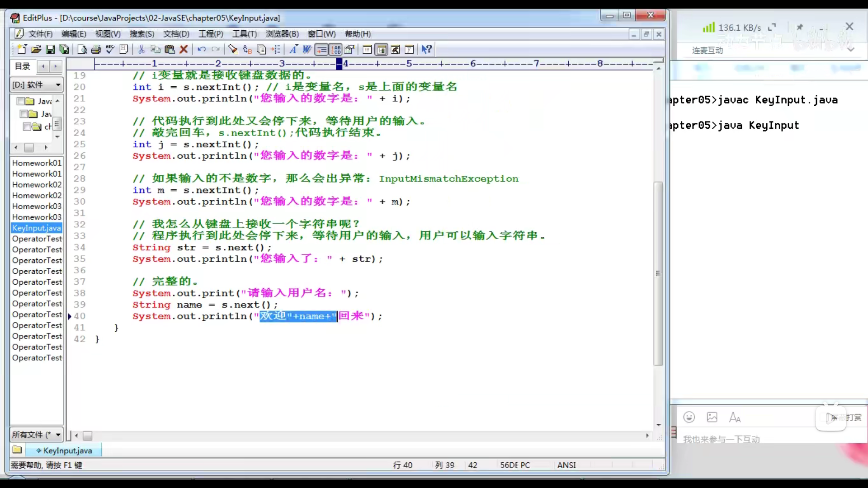Click the spell check ABC icon

click(x=110, y=49)
